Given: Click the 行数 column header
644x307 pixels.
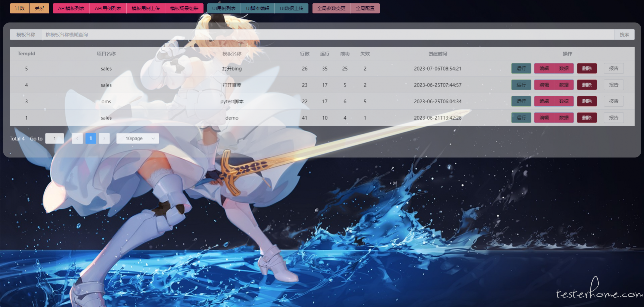Looking at the screenshot, I should point(305,54).
